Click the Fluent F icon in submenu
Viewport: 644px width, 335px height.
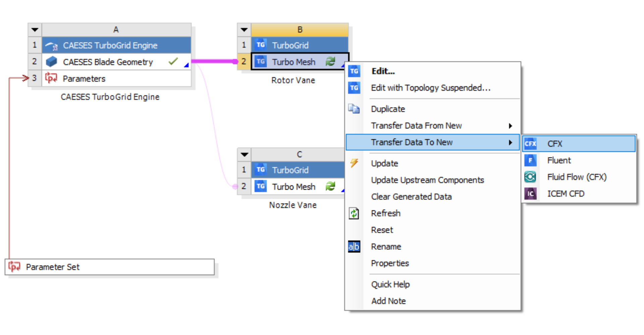[530, 160]
